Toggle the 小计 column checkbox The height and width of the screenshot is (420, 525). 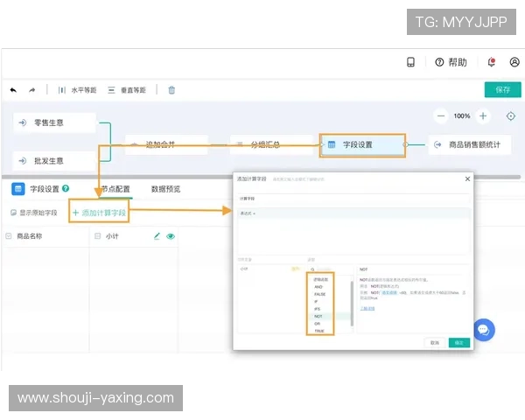tap(98, 236)
